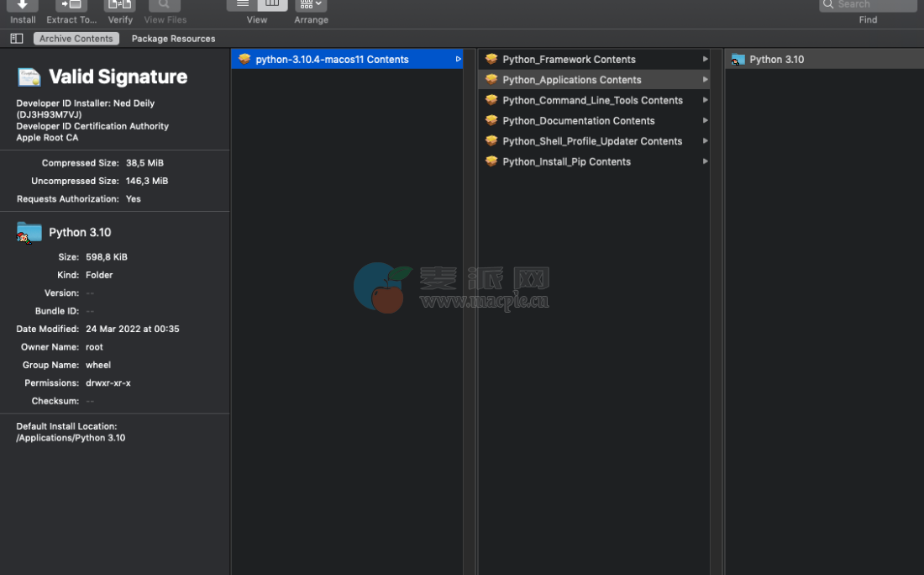Click the uncompressed size value "146,3 MiB"
Image resolution: width=924 pixels, height=575 pixels.
(x=147, y=181)
